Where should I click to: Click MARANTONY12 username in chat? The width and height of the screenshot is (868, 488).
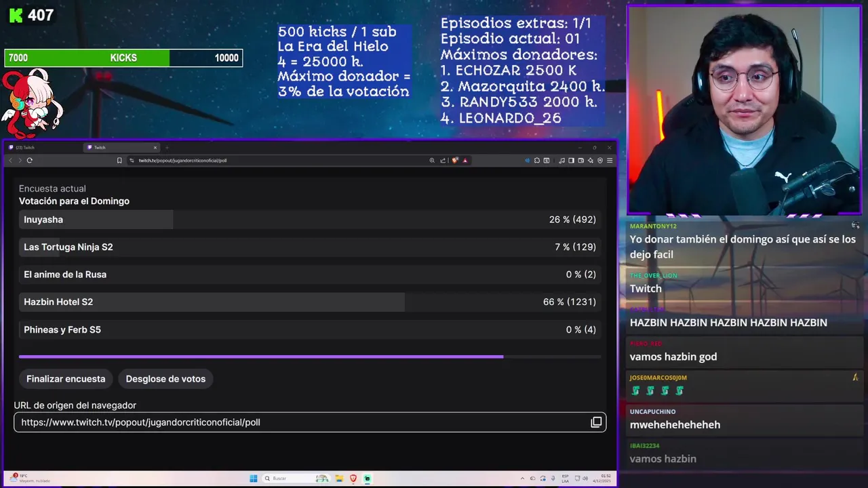[x=653, y=226]
